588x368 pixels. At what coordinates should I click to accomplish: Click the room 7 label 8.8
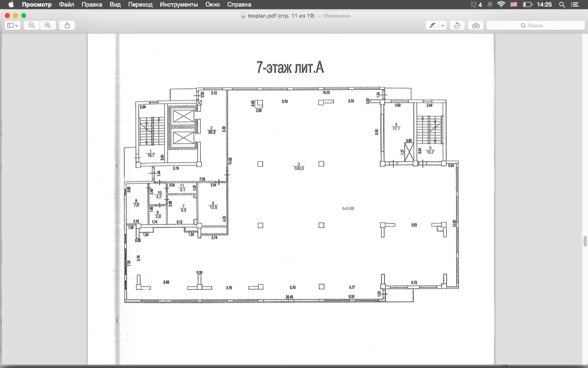click(x=183, y=210)
